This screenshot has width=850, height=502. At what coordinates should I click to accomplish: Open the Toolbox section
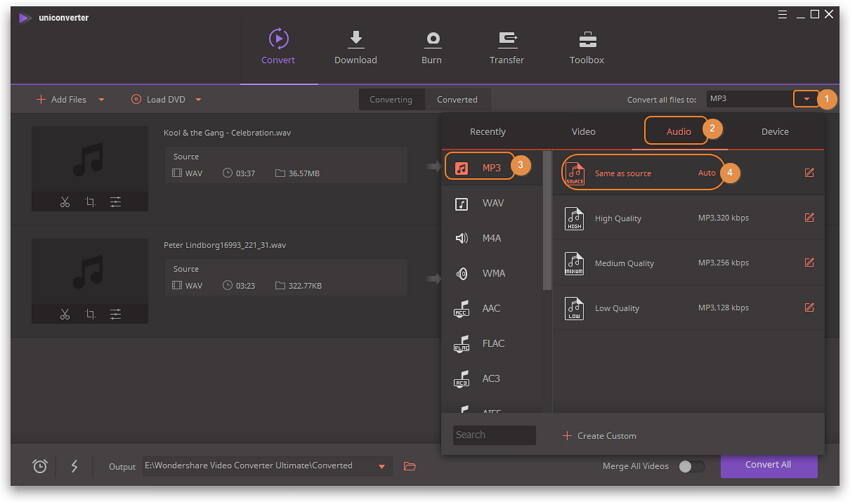click(x=587, y=47)
